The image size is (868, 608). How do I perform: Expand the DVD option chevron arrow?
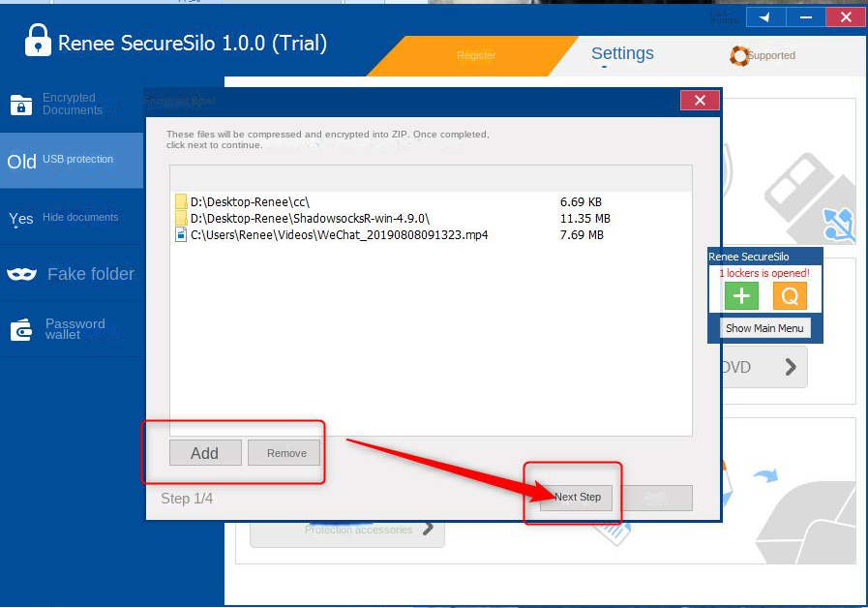[x=791, y=367]
